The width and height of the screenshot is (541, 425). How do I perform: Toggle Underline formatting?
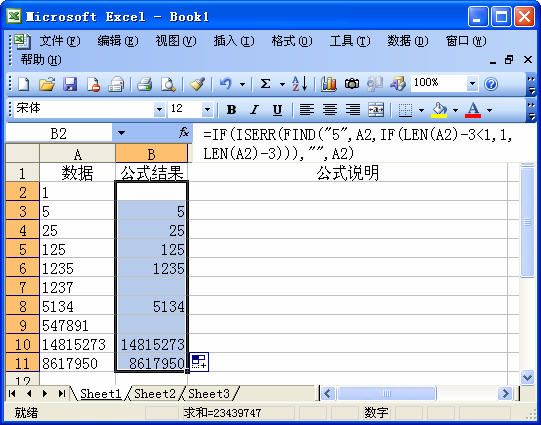coord(277,110)
